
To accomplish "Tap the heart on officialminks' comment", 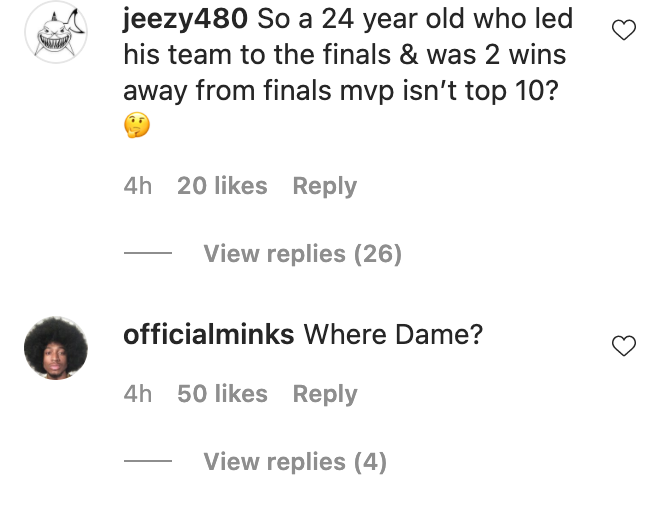I will (623, 346).
